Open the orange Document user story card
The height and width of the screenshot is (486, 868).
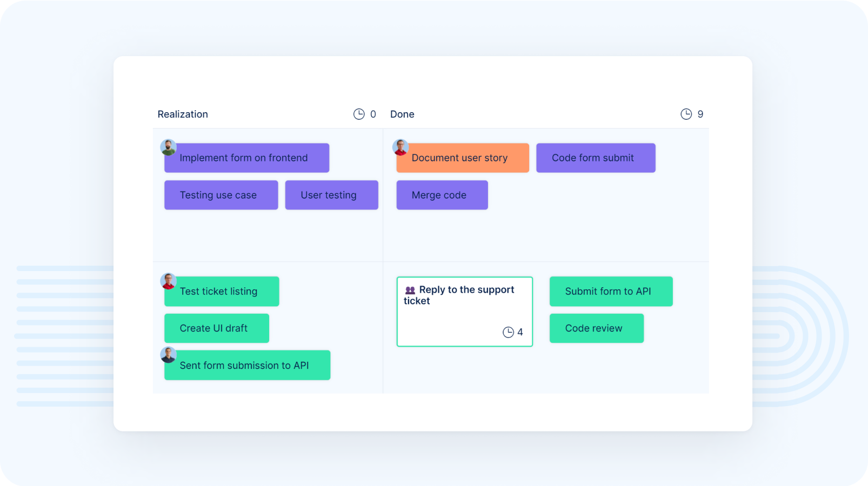pyautogui.click(x=463, y=158)
